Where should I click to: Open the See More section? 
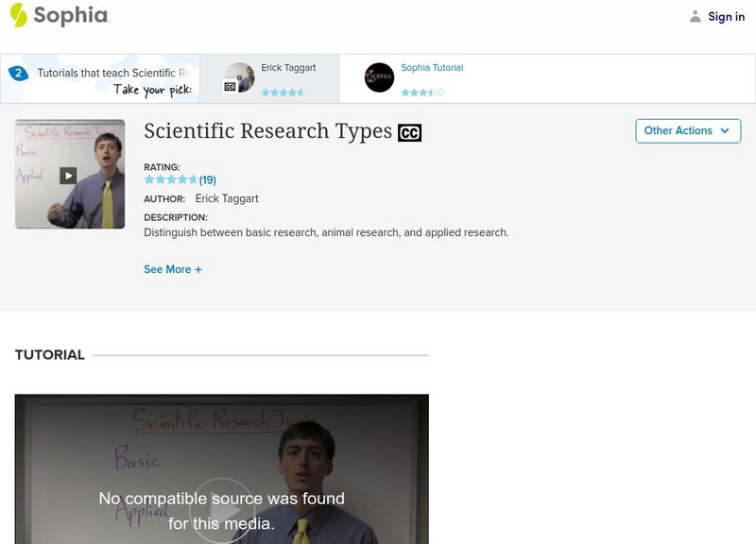pos(174,269)
